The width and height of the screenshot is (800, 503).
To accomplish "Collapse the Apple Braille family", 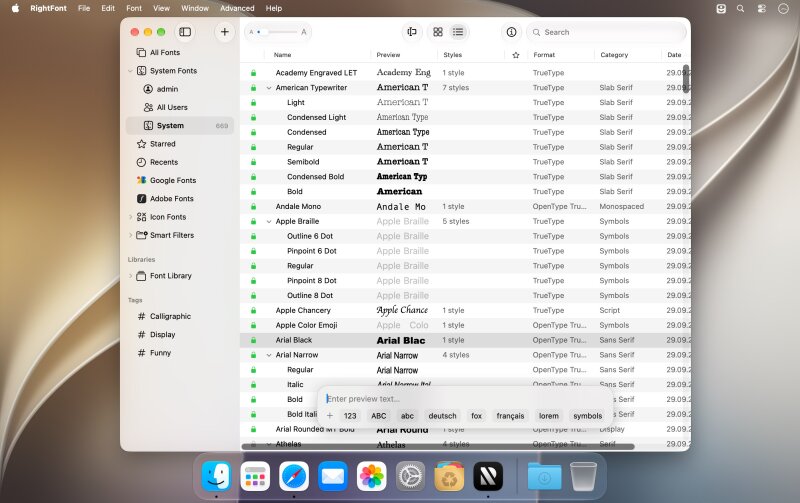I will pos(269,221).
